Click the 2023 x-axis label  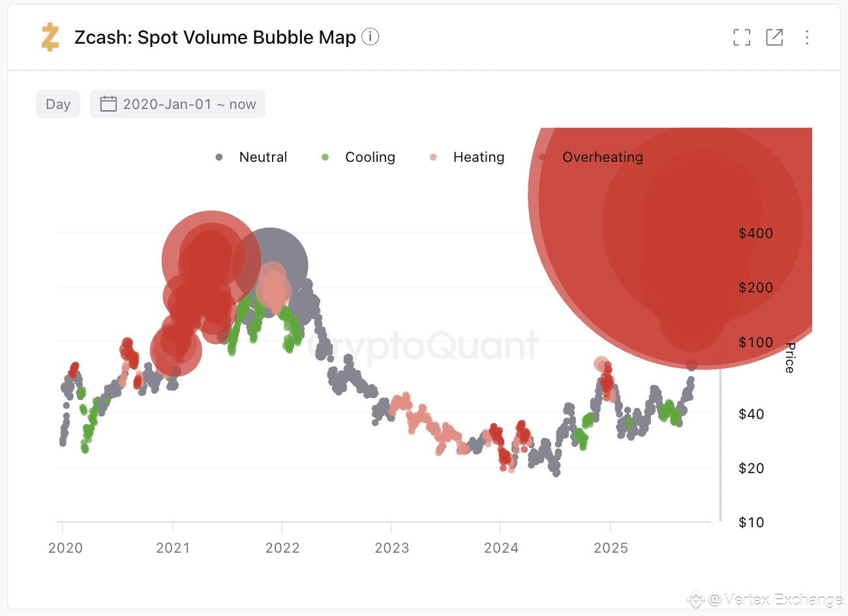coord(392,548)
